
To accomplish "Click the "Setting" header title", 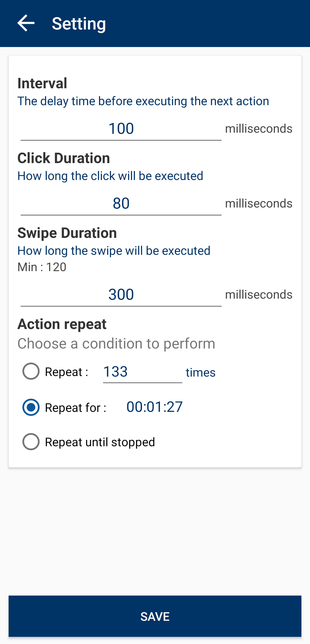I will pyautogui.click(x=79, y=24).
